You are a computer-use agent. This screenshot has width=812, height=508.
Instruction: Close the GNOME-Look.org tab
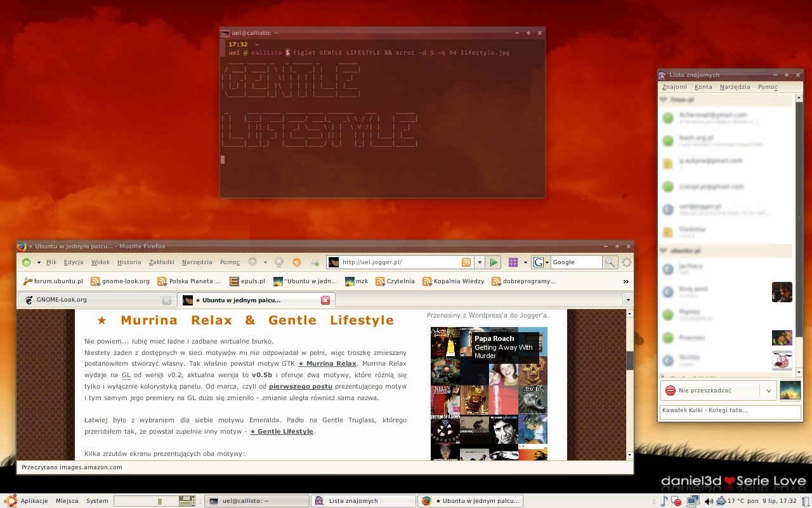click(x=167, y=300)
